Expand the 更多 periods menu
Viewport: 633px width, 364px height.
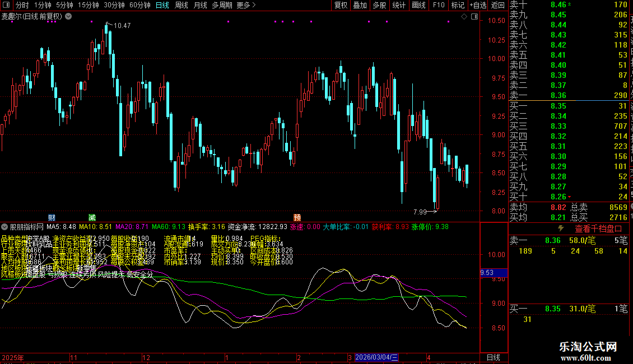coord(246,5)
